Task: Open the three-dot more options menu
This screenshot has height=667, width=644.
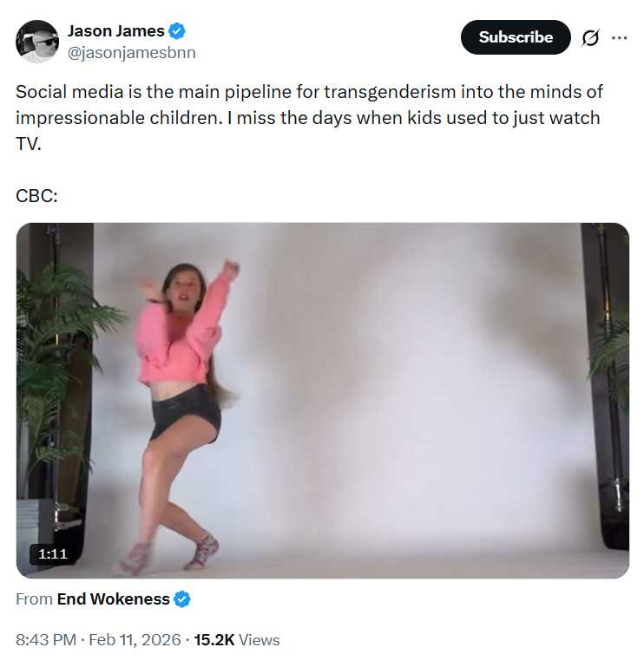Action: [x=619, y=38]
